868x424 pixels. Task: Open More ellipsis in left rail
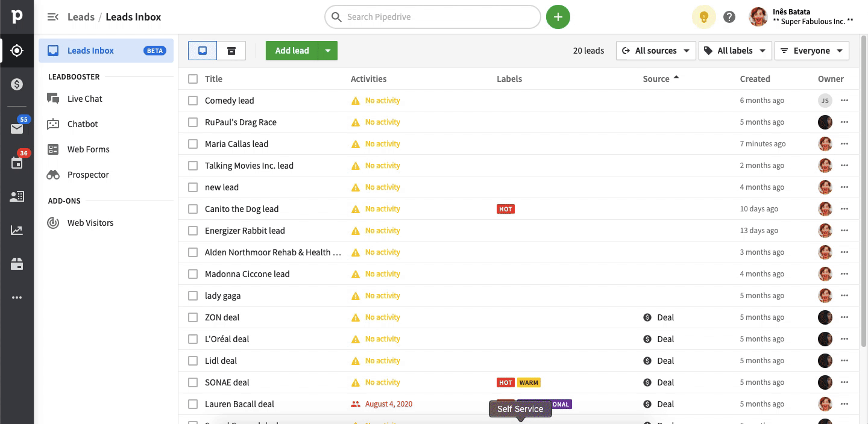[17, 298]
